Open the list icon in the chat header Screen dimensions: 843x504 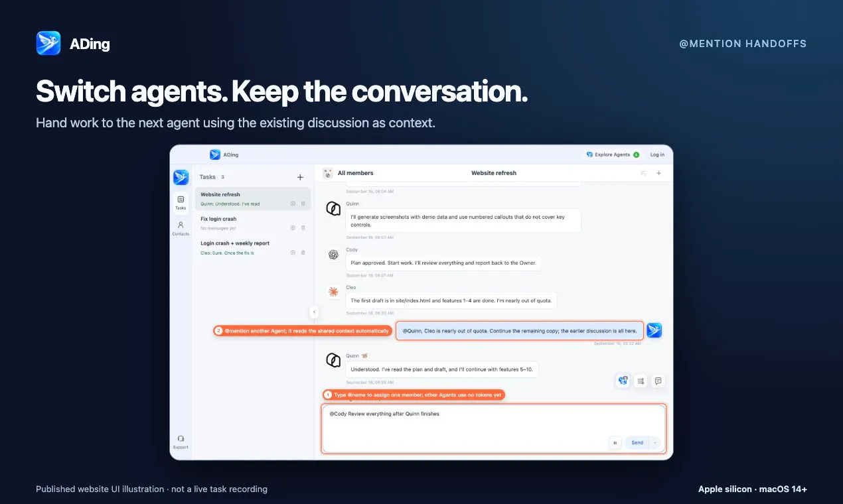coord(643,173)
